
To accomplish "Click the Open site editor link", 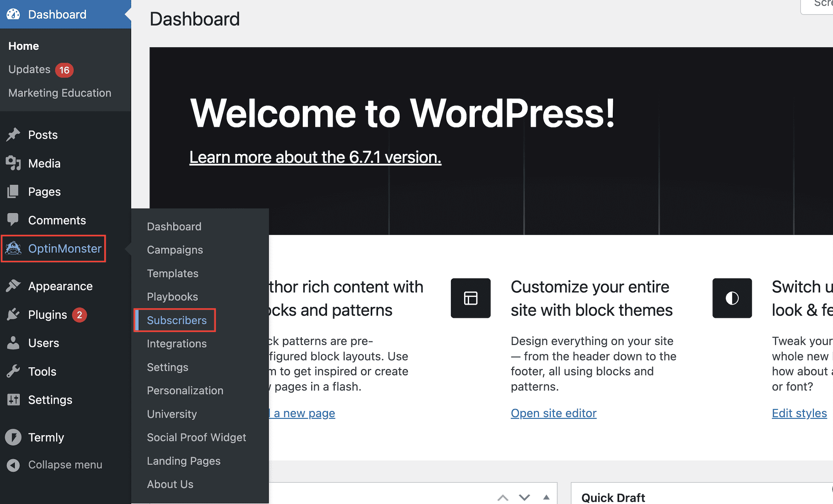I will (x=553, y=413).
